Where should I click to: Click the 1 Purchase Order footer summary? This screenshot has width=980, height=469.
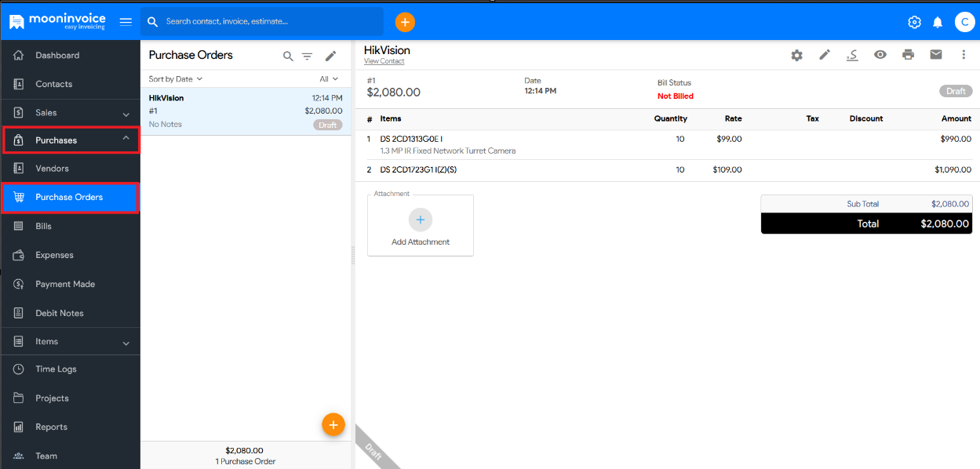point(246,461)
